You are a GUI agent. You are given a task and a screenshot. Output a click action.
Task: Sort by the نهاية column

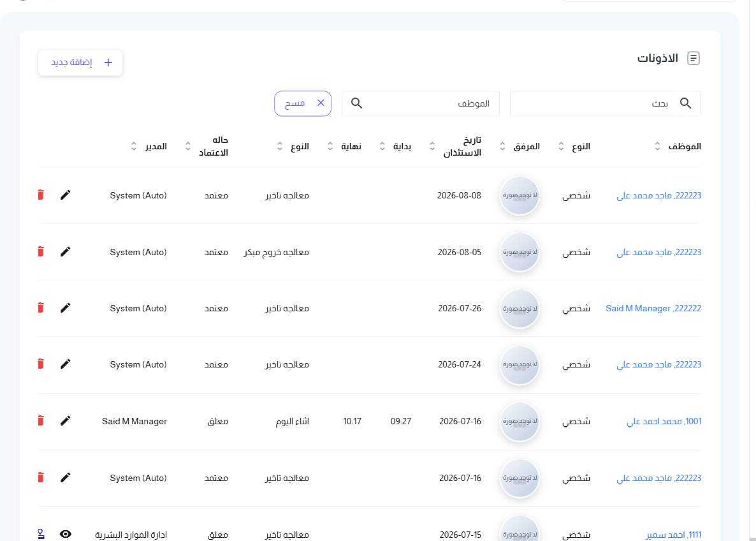tap(330, 146)
